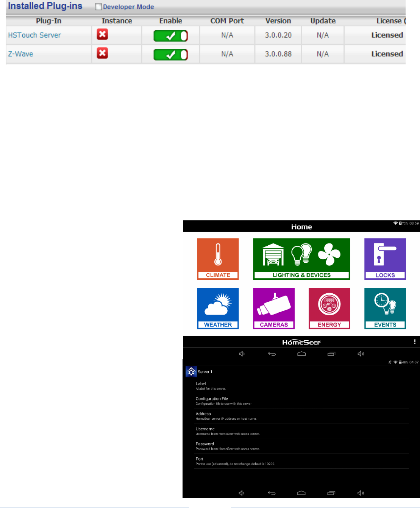Screen dimensions: 420x508
Task: Click the Enable column header
Action: tap(171, 21)
